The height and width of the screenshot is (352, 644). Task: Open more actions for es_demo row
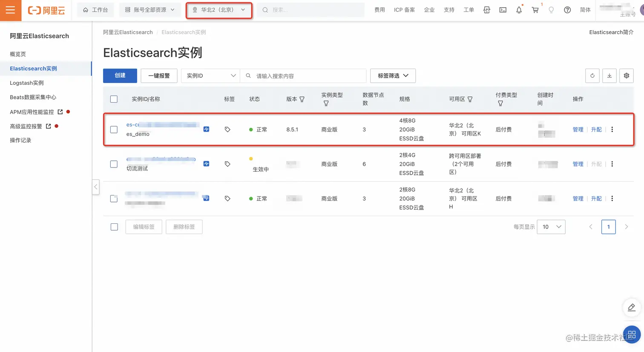[x=612, y=130]
